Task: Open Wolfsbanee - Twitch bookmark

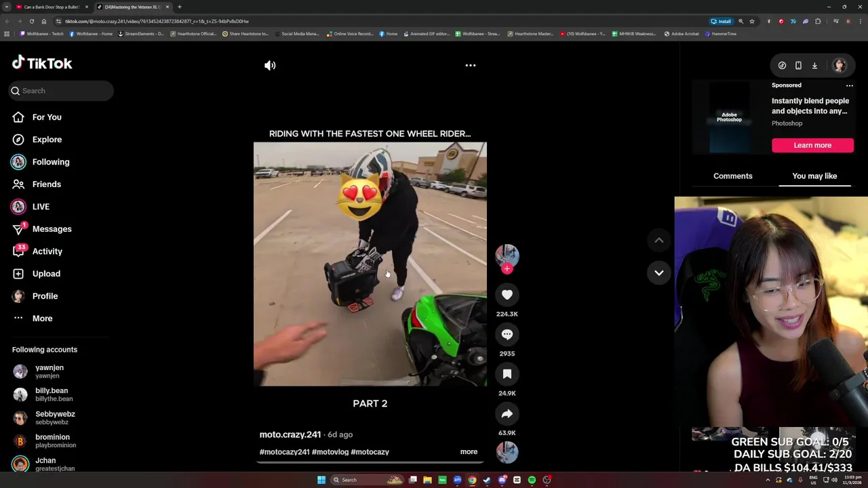Action: pyautogui.click(x=42, y=34)
